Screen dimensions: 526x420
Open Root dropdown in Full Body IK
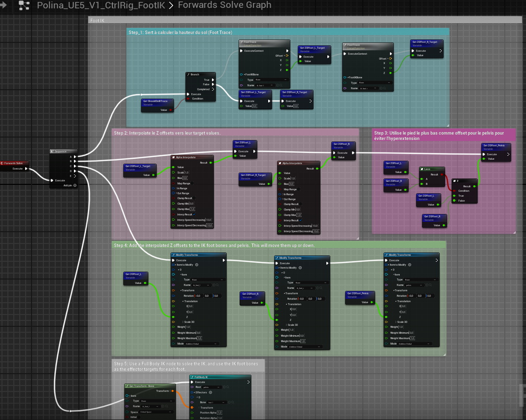tap(211, 387)
